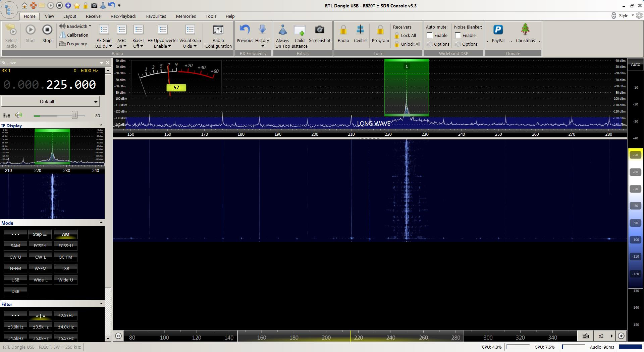Switch to the Rec/Playback tab
The height and width of the screenshot is (352, 644).
click(123, 16)
